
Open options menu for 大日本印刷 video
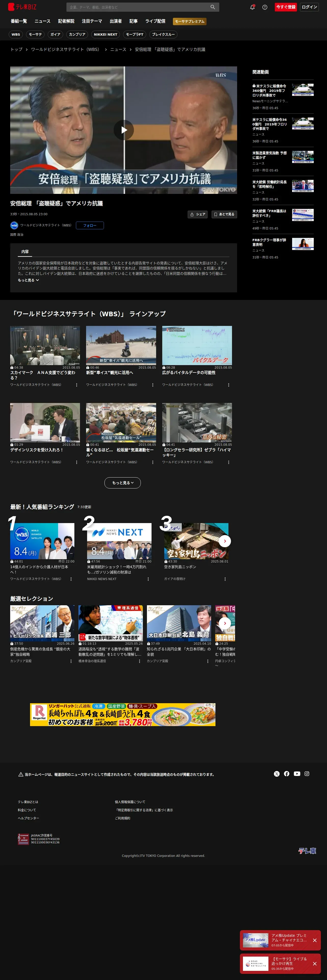click(x=208, y=661)
